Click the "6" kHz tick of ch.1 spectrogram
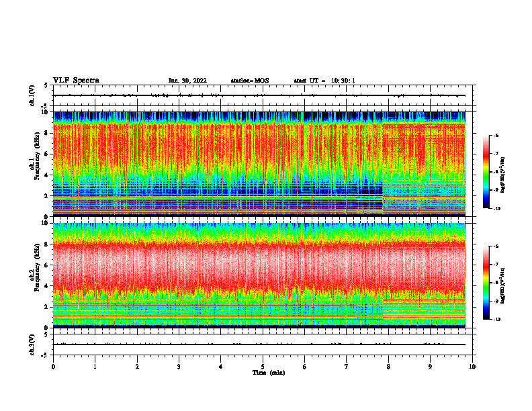Viewport: 532px width, 411px height. (x=46, y=154)
